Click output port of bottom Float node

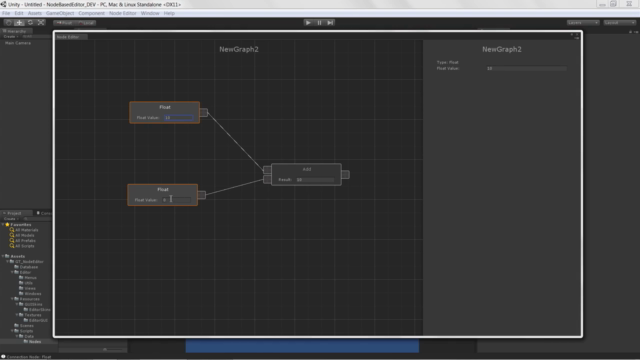202,195
